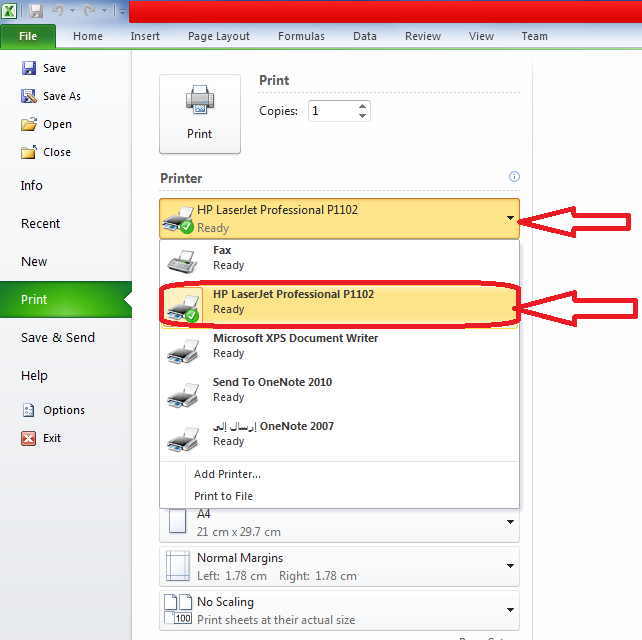This screenshot has height=640, width=642.
Task: Select the Data ribbon tab
Action: [x=365, y=36]
